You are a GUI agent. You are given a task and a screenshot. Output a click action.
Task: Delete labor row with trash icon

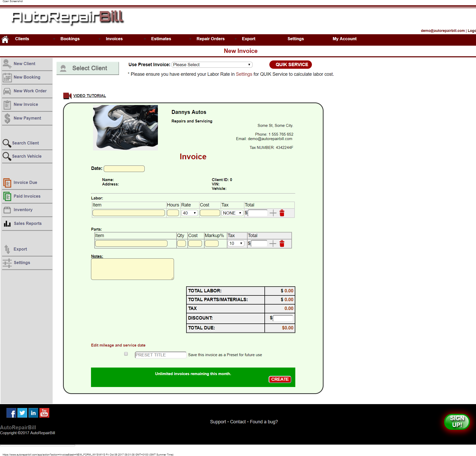[x=282, y=213]
